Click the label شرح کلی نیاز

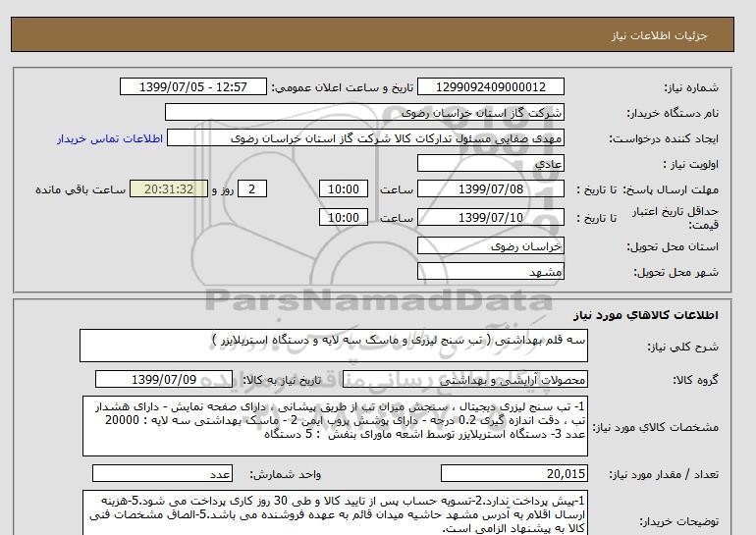click(x=682, y=347)
